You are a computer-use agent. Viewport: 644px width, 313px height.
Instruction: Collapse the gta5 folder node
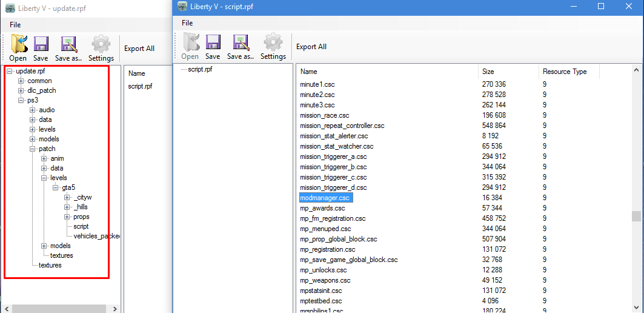click(x=56, y=187)
